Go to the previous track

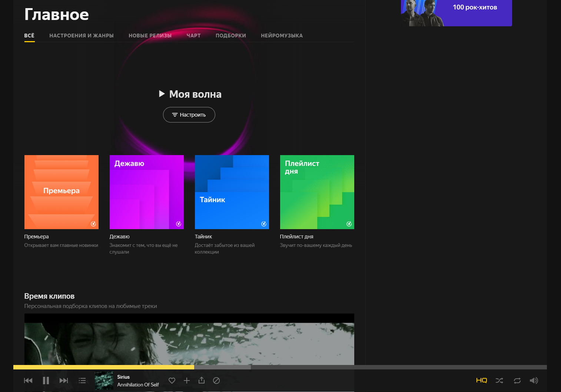point(28,381)
